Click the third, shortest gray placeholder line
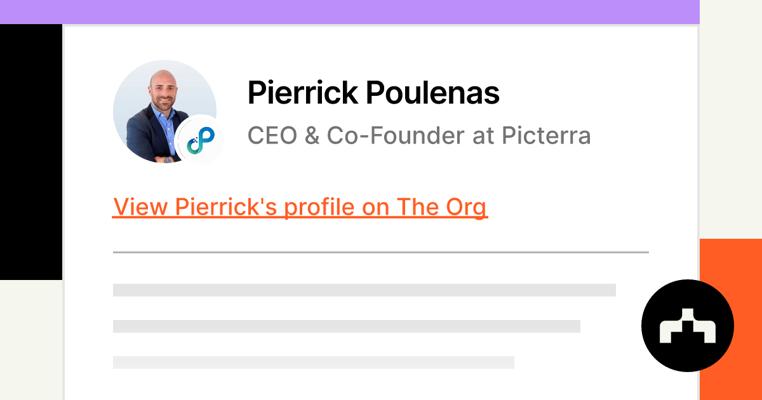The image size is (762, 400). [313, 362]
